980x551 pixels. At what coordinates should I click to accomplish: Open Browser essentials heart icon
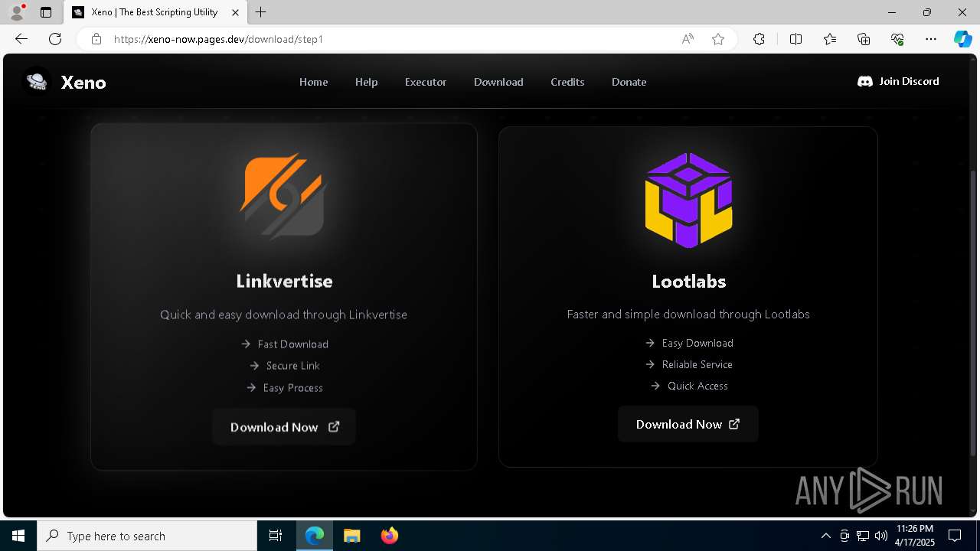click(x=897, y=39)
